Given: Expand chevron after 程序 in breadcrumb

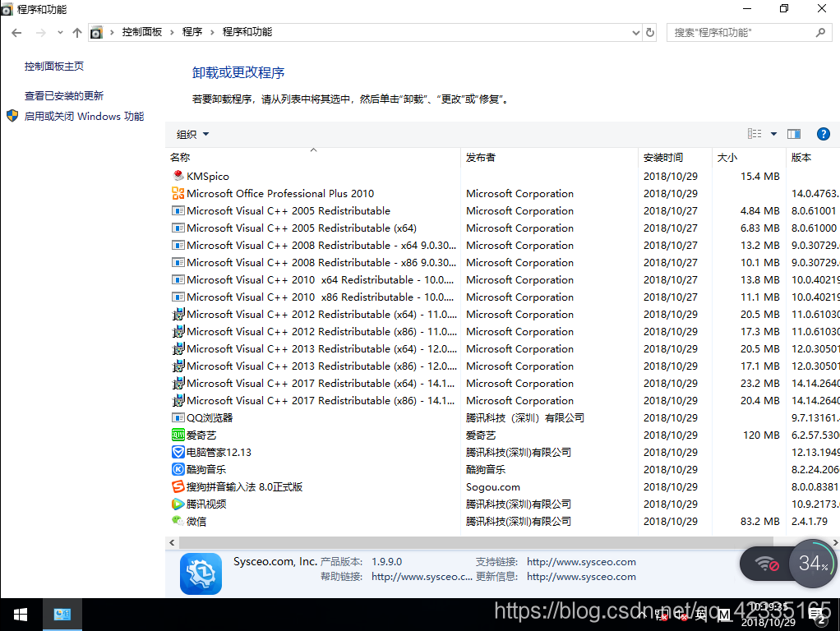Looking at the screenshot, I should (212, 32).
